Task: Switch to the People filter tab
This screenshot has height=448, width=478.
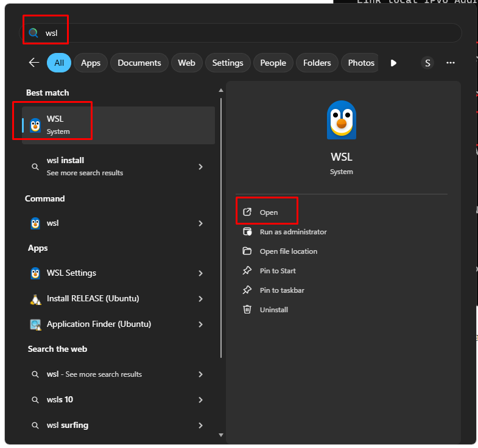Action: tap(273, 63)
